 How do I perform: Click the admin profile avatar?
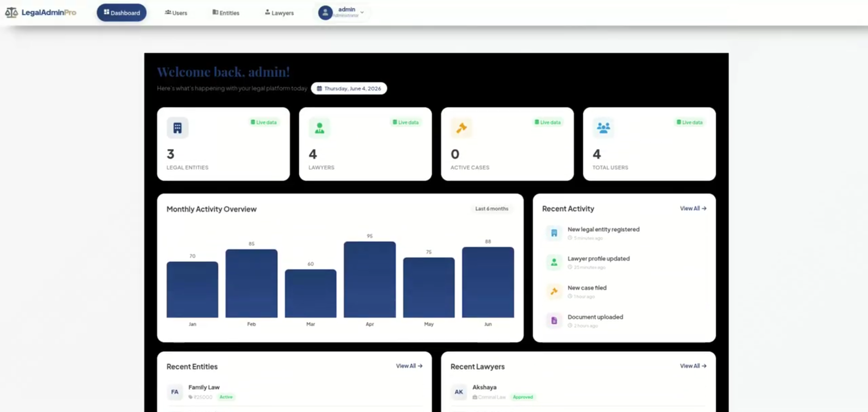[x=325, y=13]
